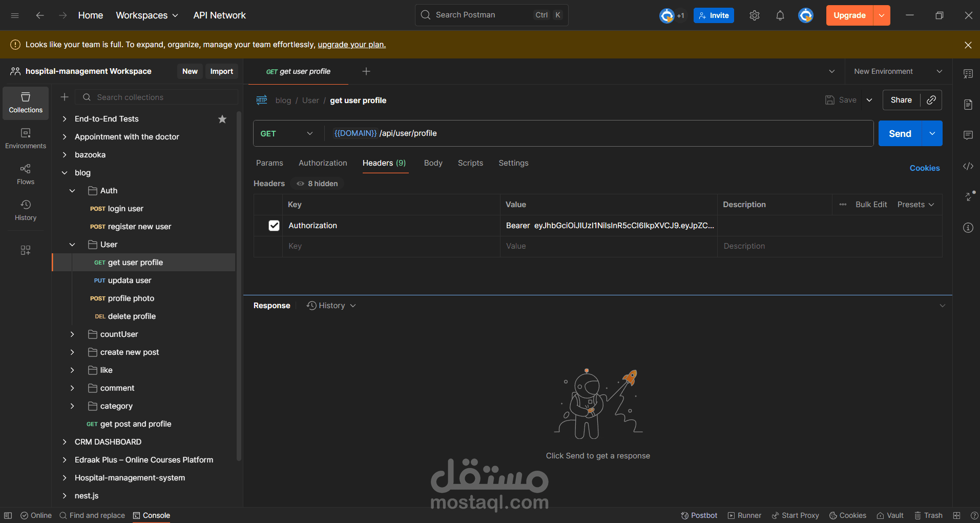
Task: Open the environment quick look icon
Action: coord(968,74)
